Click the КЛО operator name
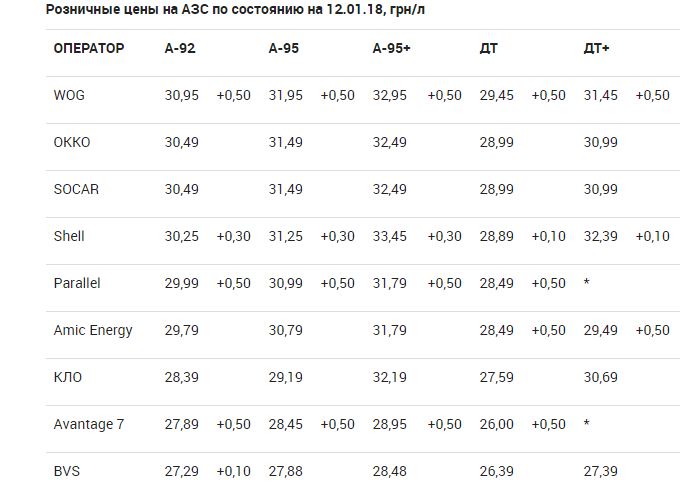This screenshot has height=498, width=692. point(68,377)
